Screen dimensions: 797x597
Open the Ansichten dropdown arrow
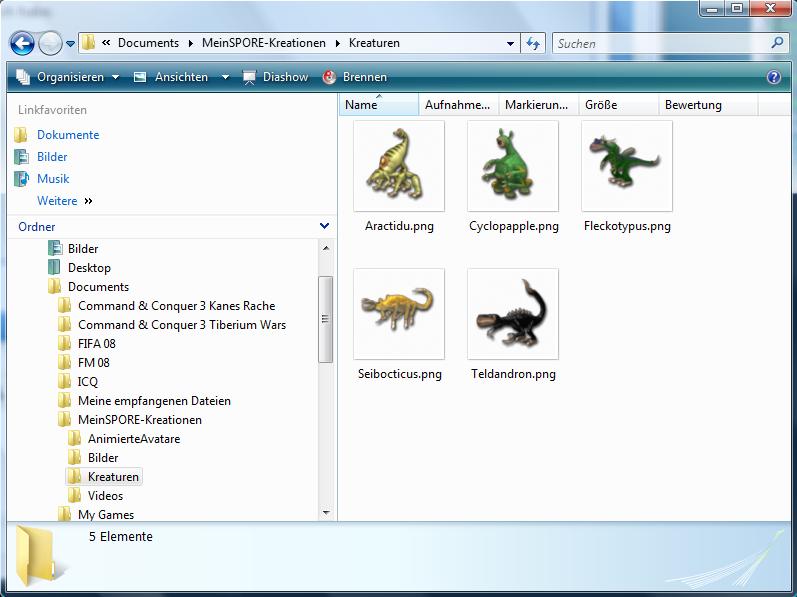pos(225,77)
